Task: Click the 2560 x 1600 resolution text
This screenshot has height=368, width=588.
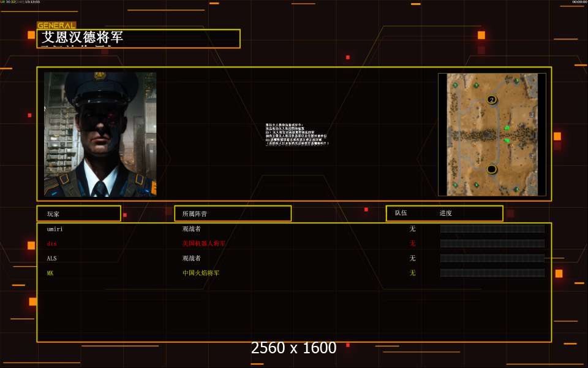Action: click(x=293, y=348)
